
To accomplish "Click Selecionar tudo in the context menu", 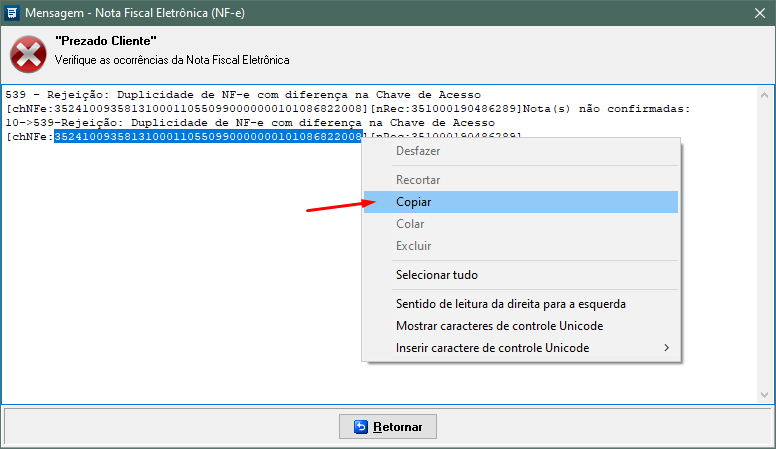I will 437,275.
